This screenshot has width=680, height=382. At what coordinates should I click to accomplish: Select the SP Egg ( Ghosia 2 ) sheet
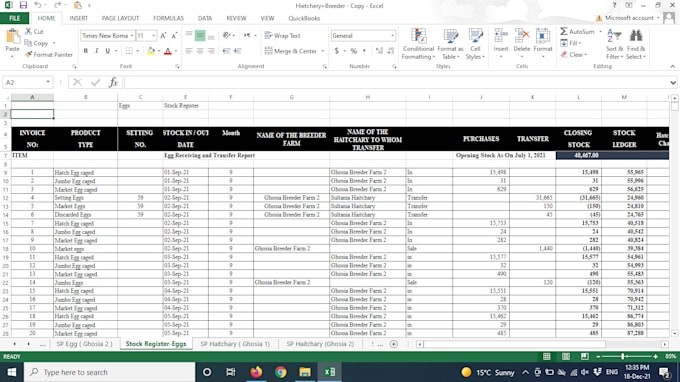84,344
